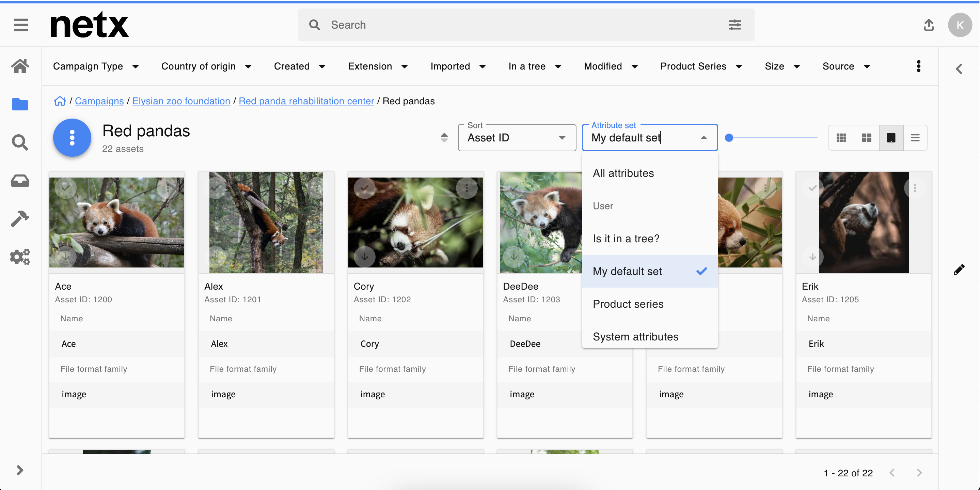Open the Campaigns breadcrumb link

(x=99, y=101)
